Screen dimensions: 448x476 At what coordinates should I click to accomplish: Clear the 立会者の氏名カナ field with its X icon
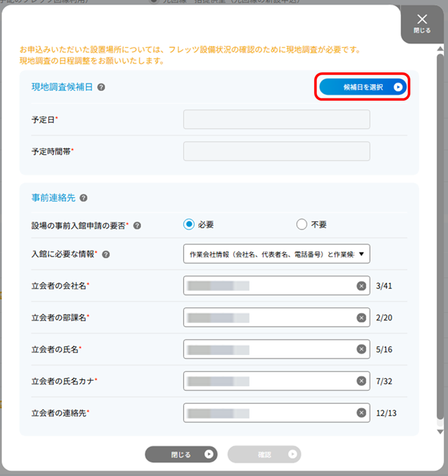click(x=361, y=381)
